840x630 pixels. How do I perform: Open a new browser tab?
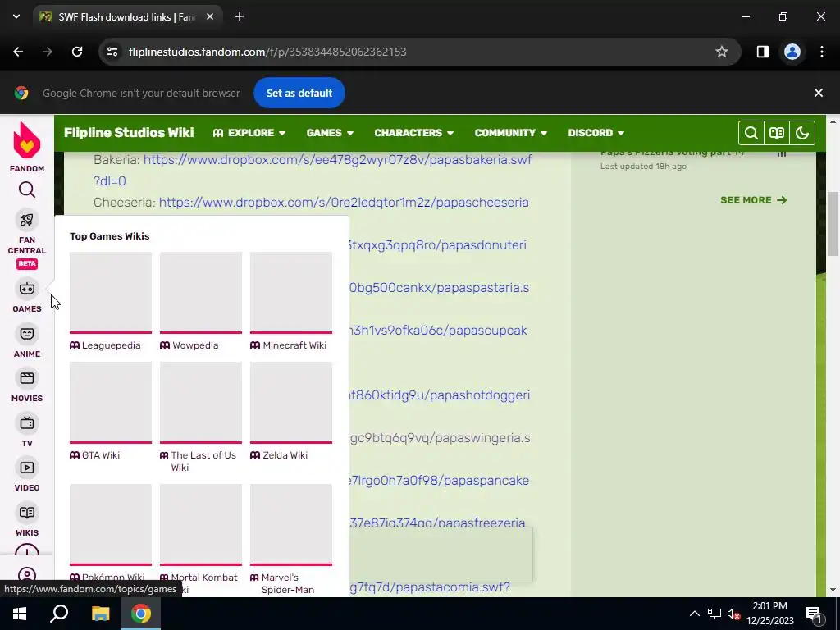[240, 16]
